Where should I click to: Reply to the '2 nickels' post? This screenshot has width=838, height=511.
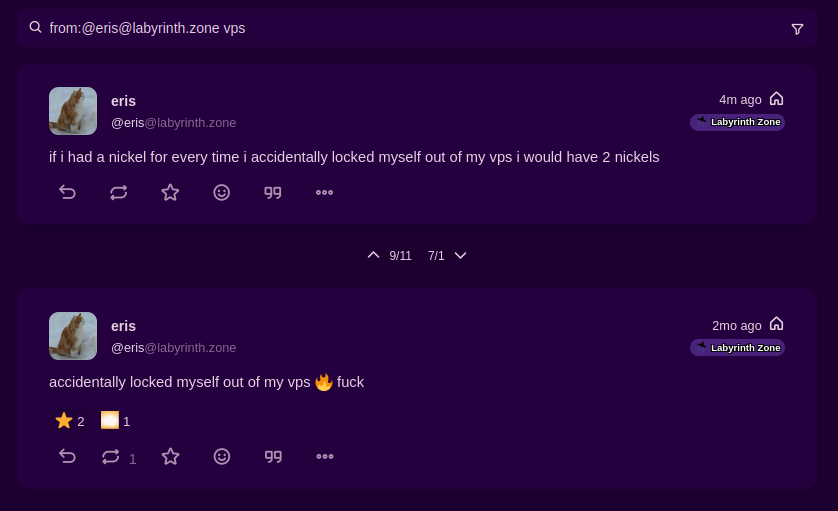click(67, 192)
